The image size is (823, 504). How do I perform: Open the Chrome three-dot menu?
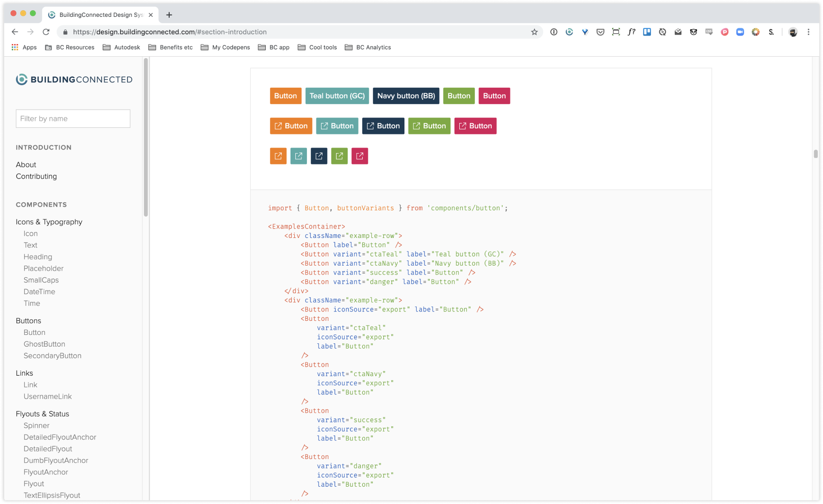808,32
